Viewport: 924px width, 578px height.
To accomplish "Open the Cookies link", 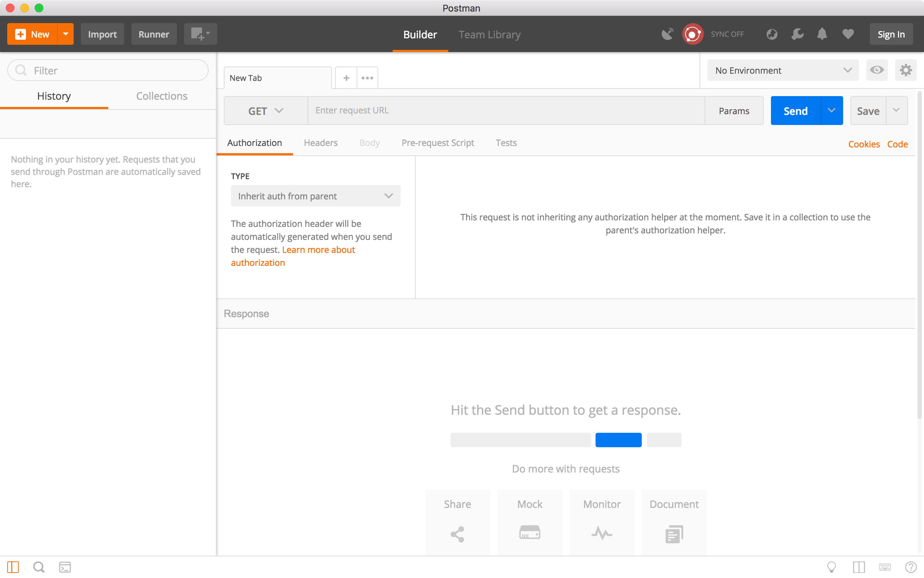I will (864, 144).
